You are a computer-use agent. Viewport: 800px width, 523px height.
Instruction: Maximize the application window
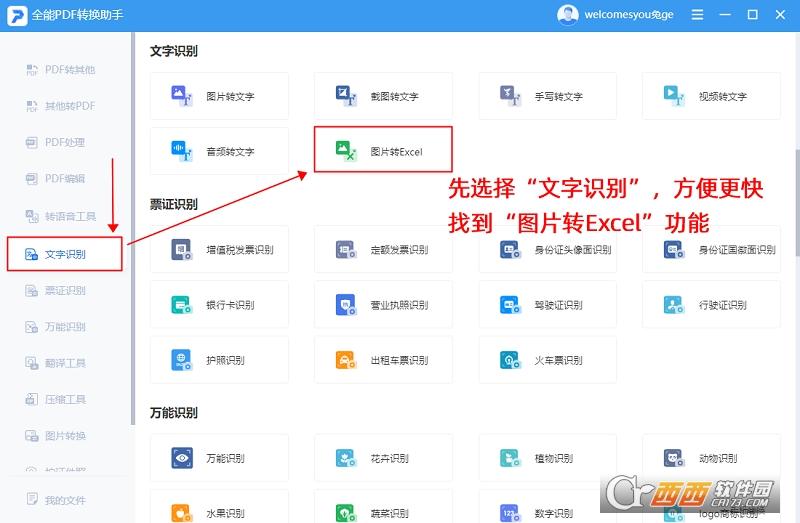pos(753,15)
